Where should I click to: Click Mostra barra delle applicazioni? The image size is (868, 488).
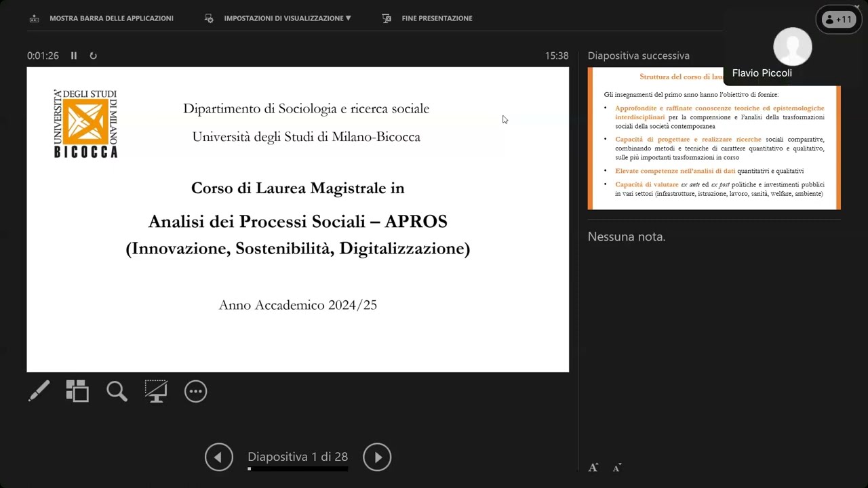tap(111, 18)
